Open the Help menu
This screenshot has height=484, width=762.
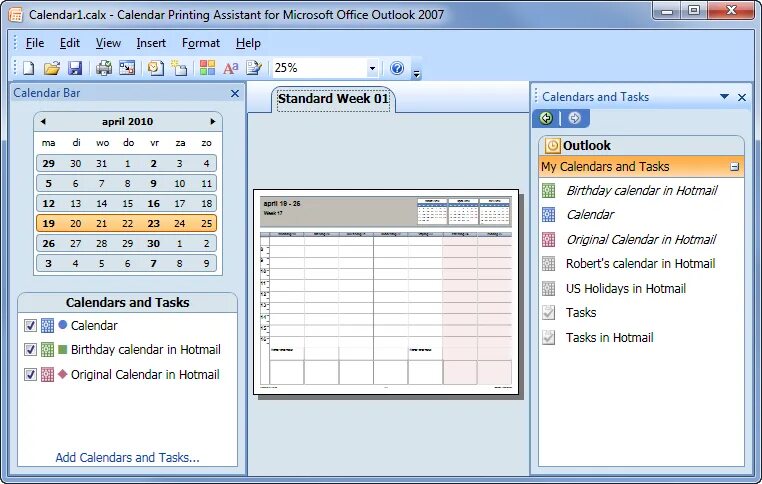tap(248, 43)
